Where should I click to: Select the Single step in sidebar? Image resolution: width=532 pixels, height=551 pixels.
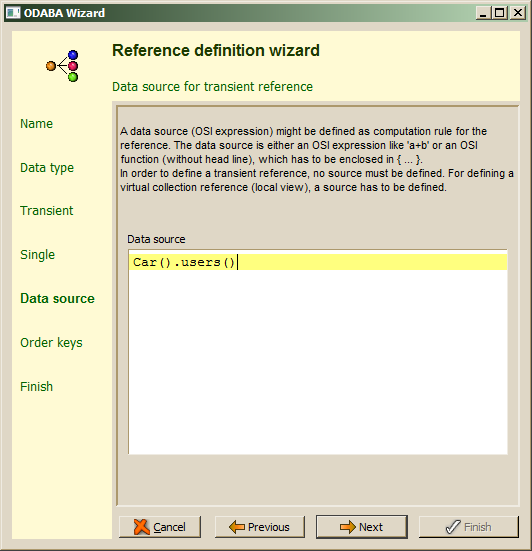coord(38,255)
